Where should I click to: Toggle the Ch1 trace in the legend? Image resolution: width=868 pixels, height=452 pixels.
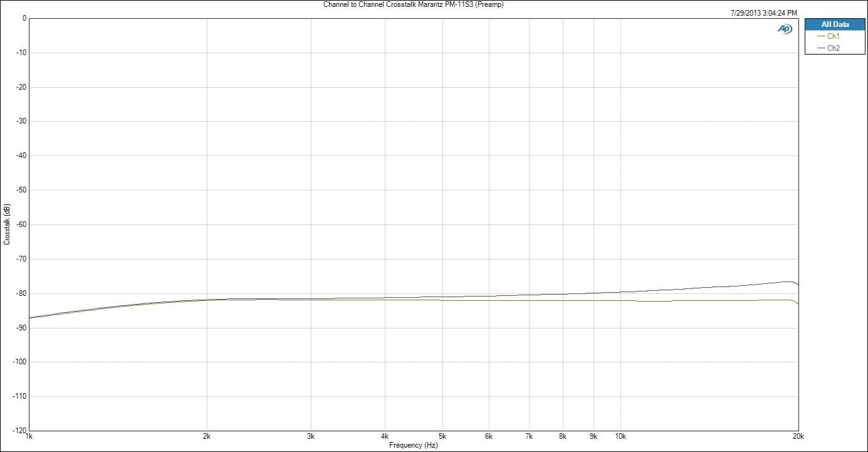point(833,36)
